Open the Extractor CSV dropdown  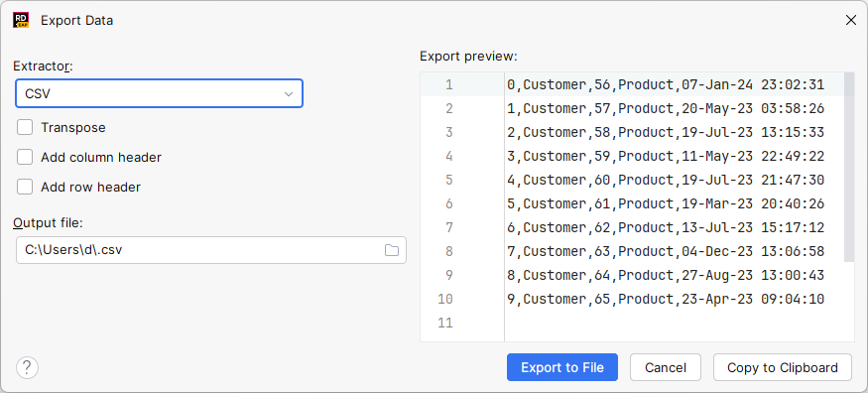(160, 93)
